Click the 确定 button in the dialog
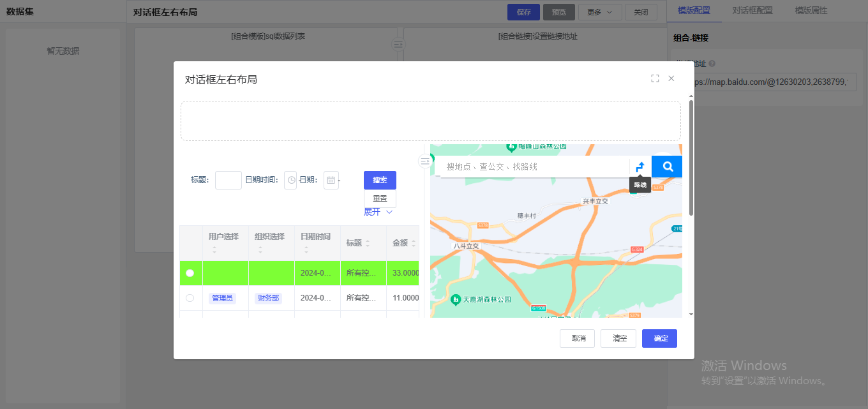868x409 pixels. (659, 338)
